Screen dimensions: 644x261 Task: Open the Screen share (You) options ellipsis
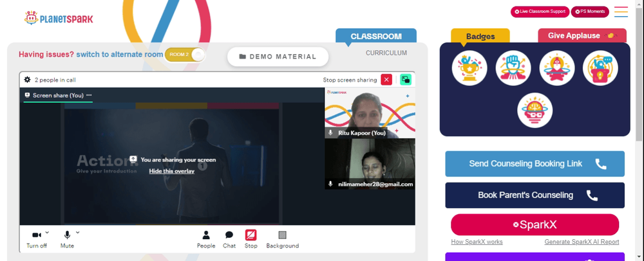(89, 95)
